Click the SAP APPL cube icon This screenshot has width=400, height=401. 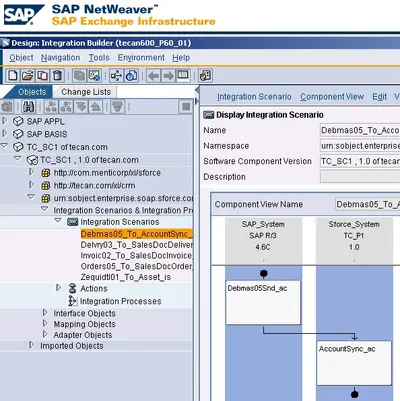click(18, 121)
